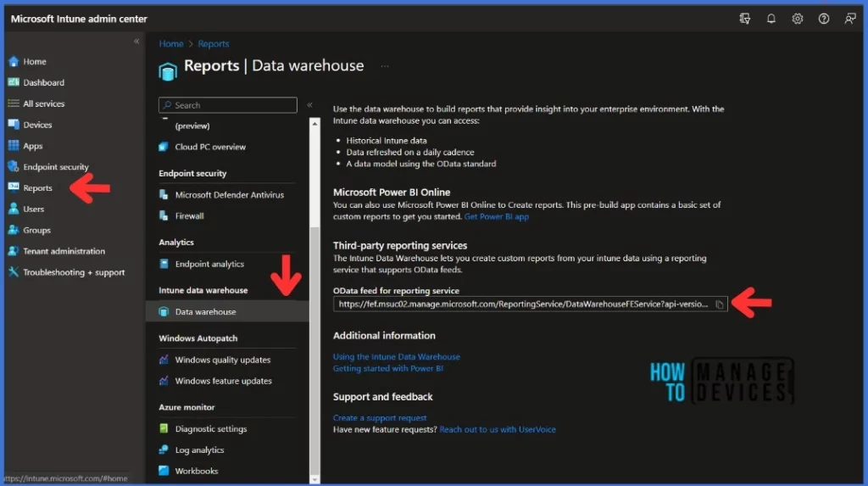Click the Home icon in the left sidebar

point(14,62)
